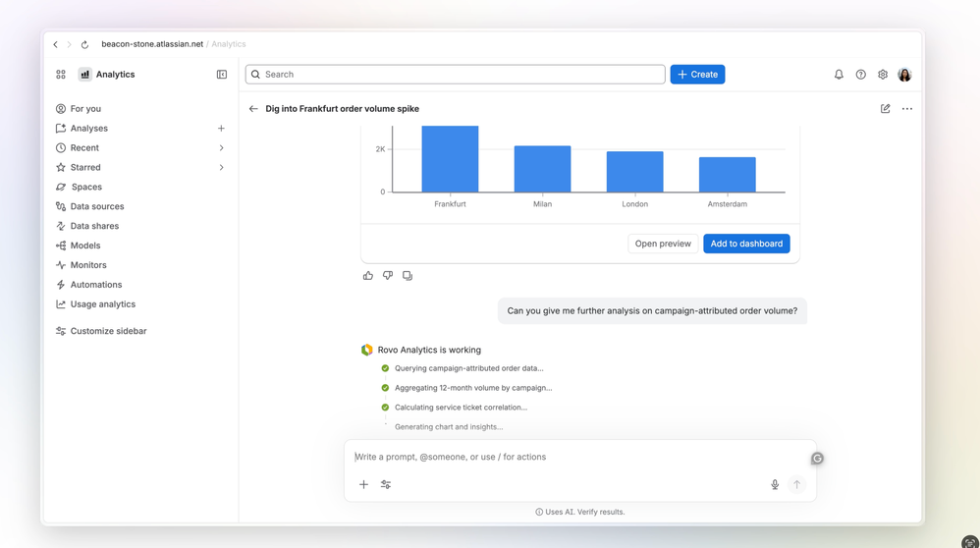Give thumbs up to the response
980x548 pixels.
point(368,276)
